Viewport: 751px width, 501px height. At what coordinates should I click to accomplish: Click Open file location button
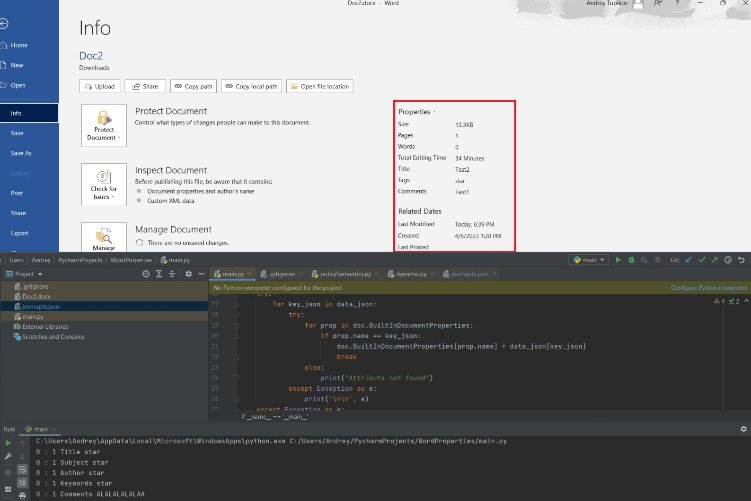(319, 86)
